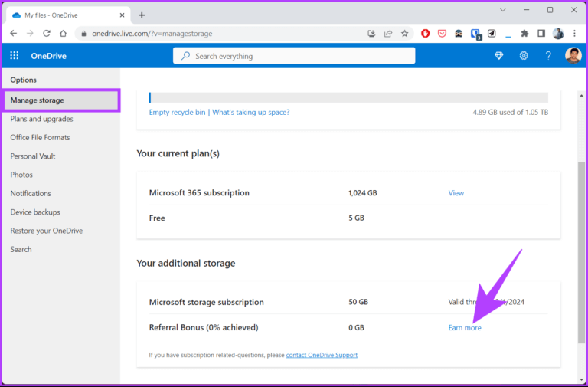The width and height of the screenshot is (588, 387).
Task: Go back with the browser back arrow
Action: [x=14, y=34]
